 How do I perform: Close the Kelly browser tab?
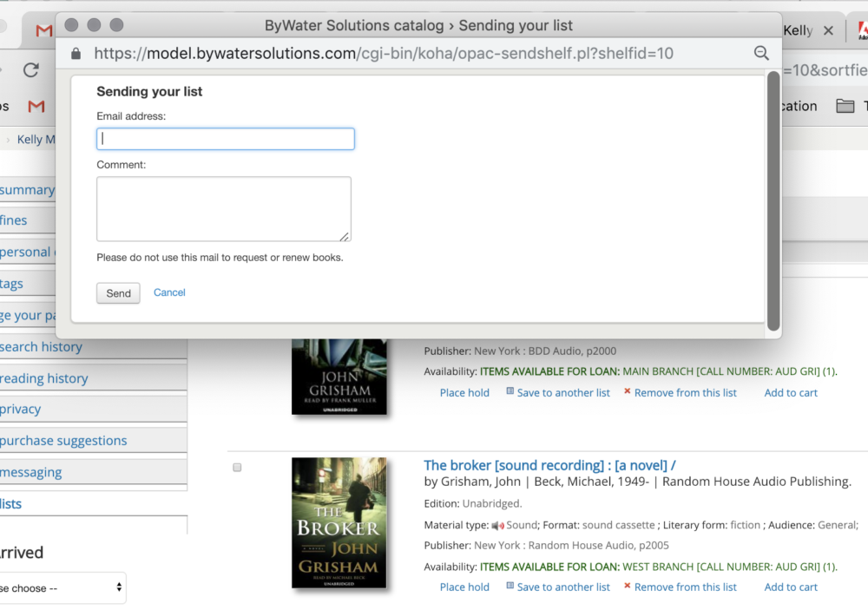coord(828,30)
